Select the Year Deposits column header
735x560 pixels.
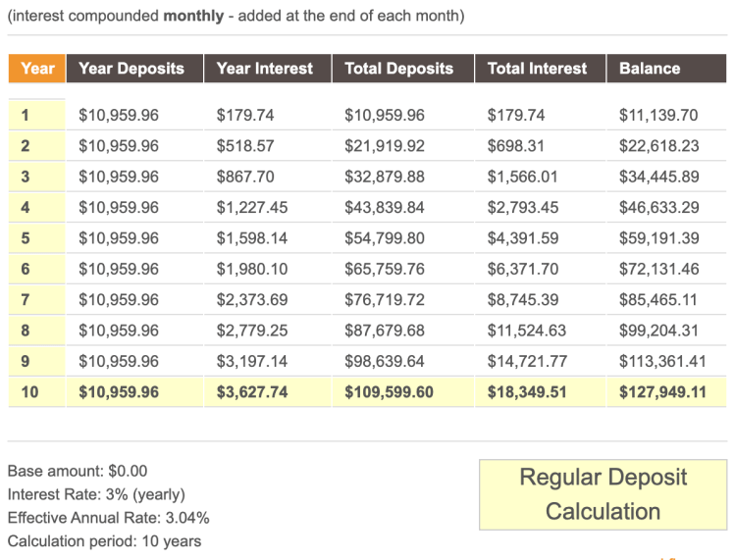coord(131,69)
